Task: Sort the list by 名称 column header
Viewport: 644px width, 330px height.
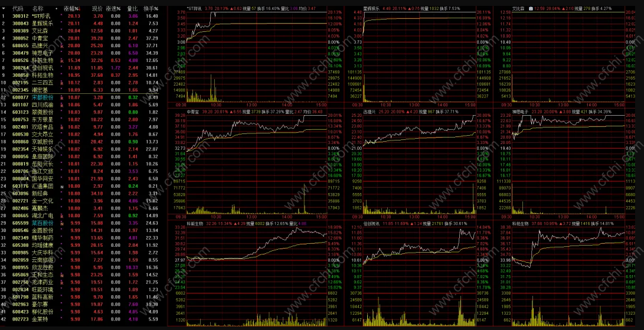Action: click(x=38, y=8)
